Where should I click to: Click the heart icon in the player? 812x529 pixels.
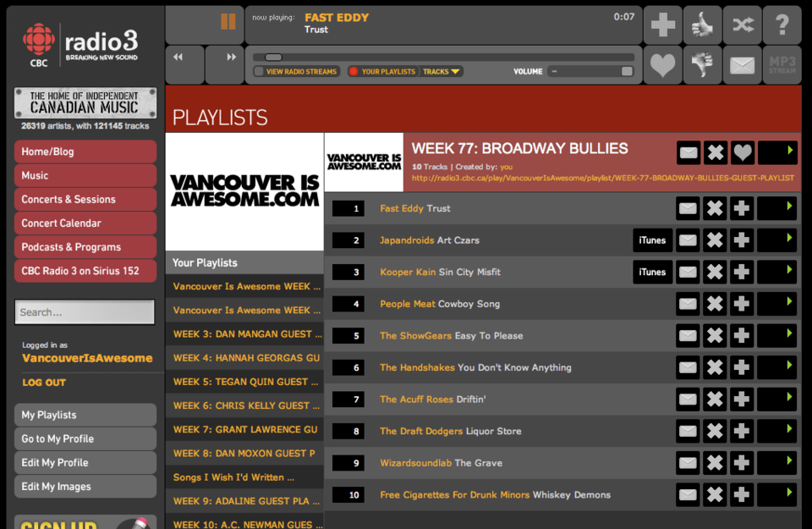(663, 65)
